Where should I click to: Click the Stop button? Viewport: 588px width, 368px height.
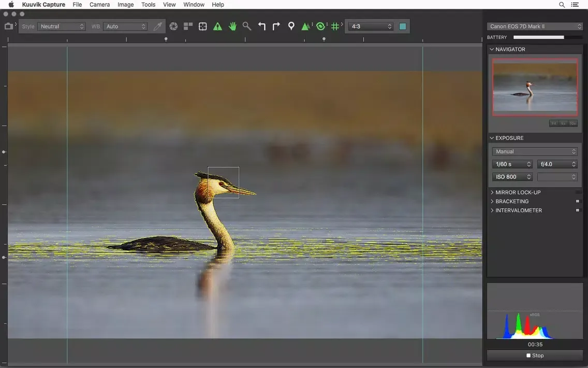point(535,356)
